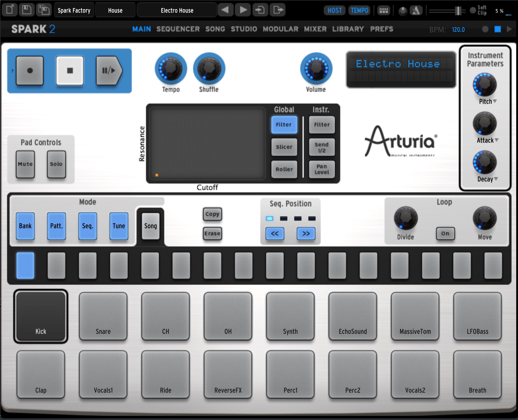The image size is (518, 420).
Task: Select the Song mode button
Action: click(x=150, y=226)
